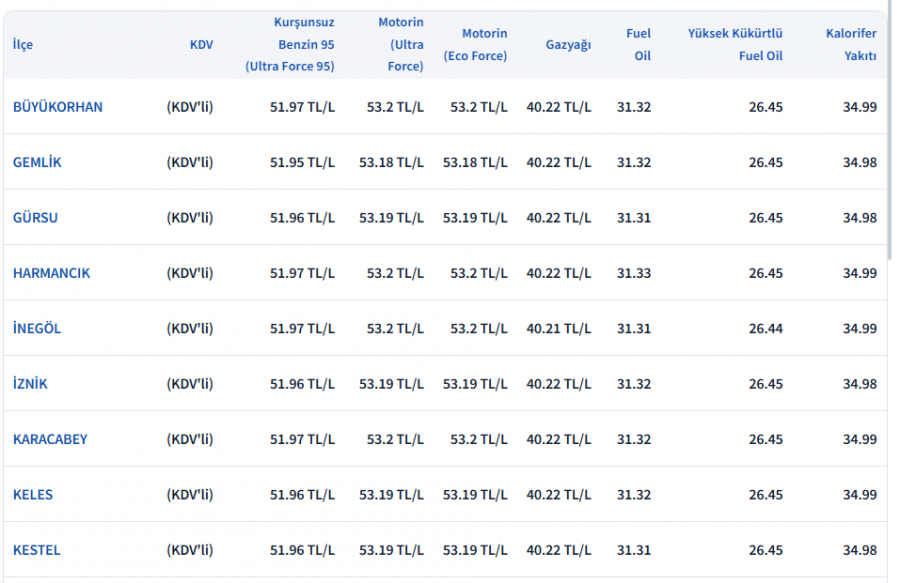The image size is (900, 583).
Task: Open the İZNİK district link
Action: [x=30, y=384]
